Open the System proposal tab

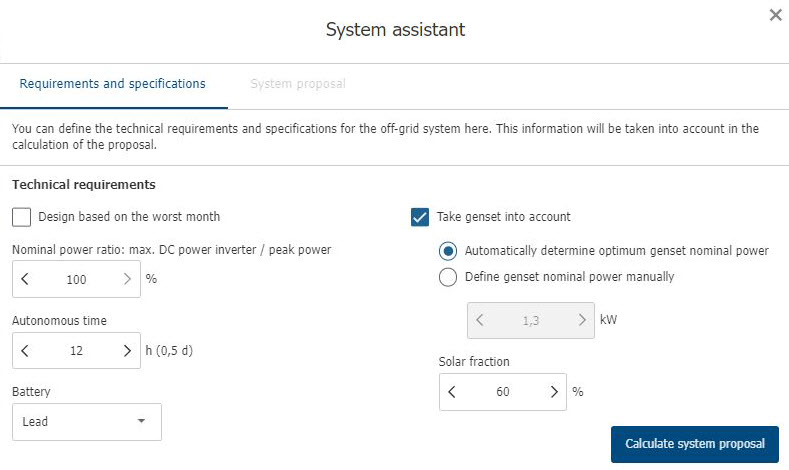click(x=297, y=84)
